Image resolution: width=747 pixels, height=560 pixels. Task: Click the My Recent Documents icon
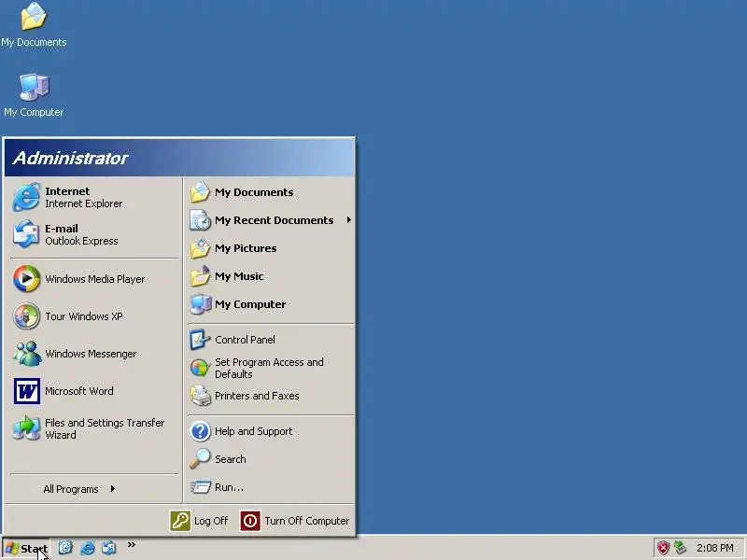pos(200,220)
